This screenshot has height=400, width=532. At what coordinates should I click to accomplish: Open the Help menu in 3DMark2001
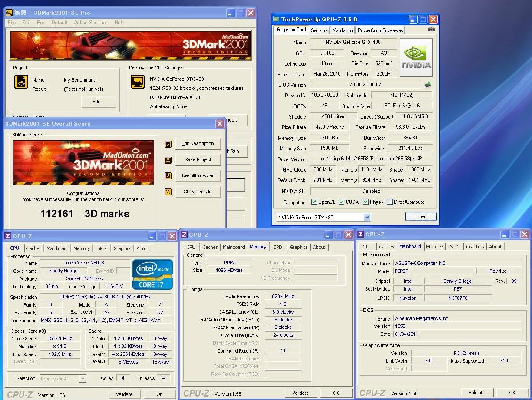pyautogui.click(x=119, y=23)
